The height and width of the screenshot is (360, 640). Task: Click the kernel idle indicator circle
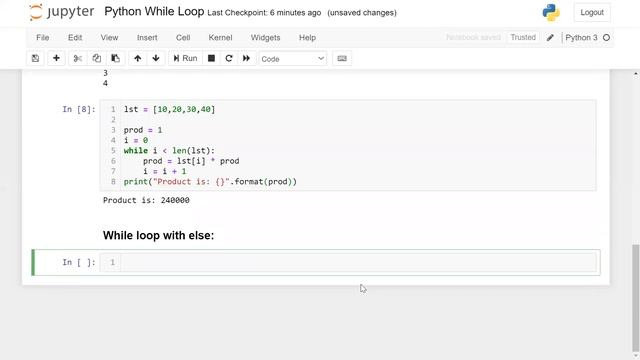607,38
